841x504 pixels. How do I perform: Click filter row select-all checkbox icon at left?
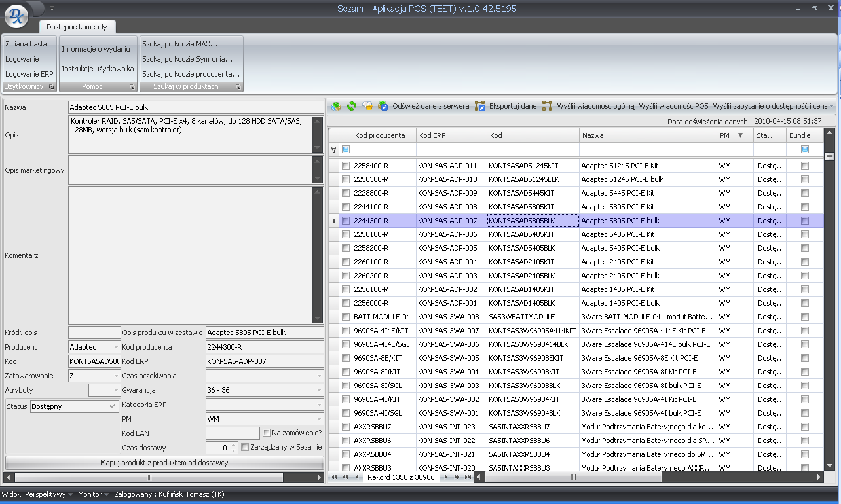pos(345,150)
